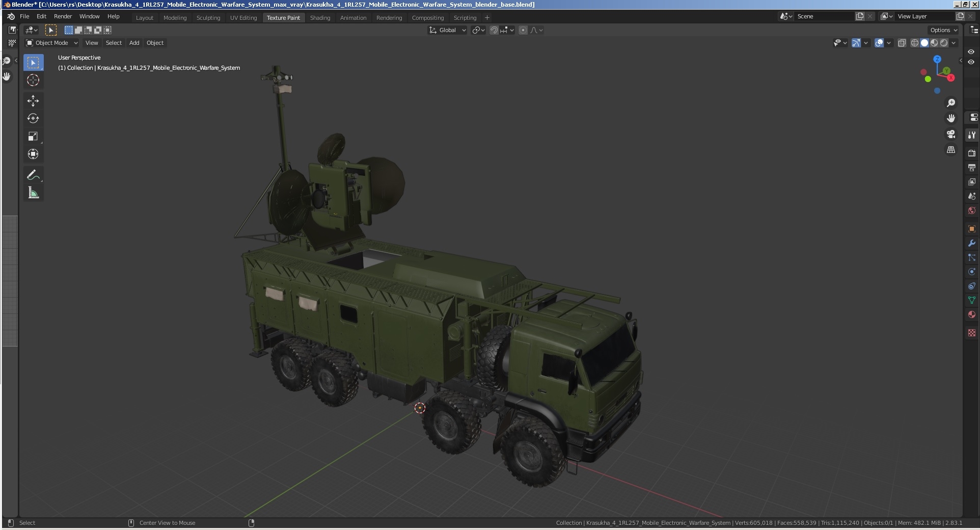This screenshot has width=980, height=530.
Task: Open the viewport Options popover
Action: 942,30
